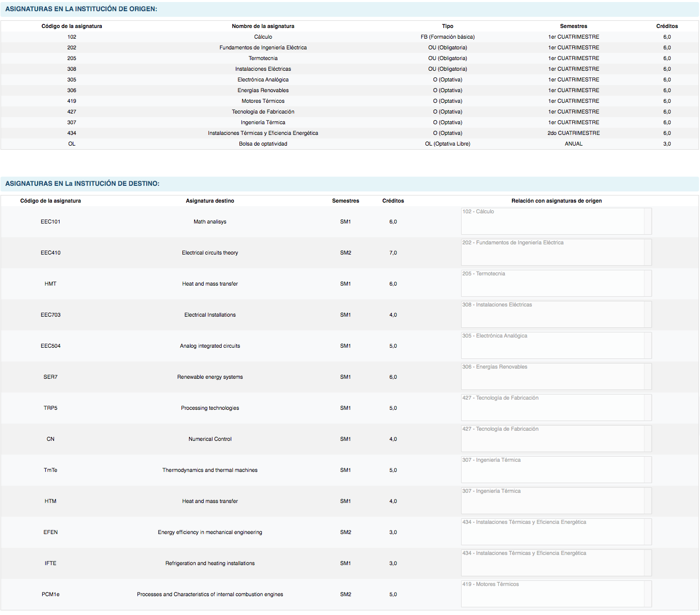
Task: Click 'FB (Formación básica)' type cell
Action: pyautogui.click(x=448, y=37)
